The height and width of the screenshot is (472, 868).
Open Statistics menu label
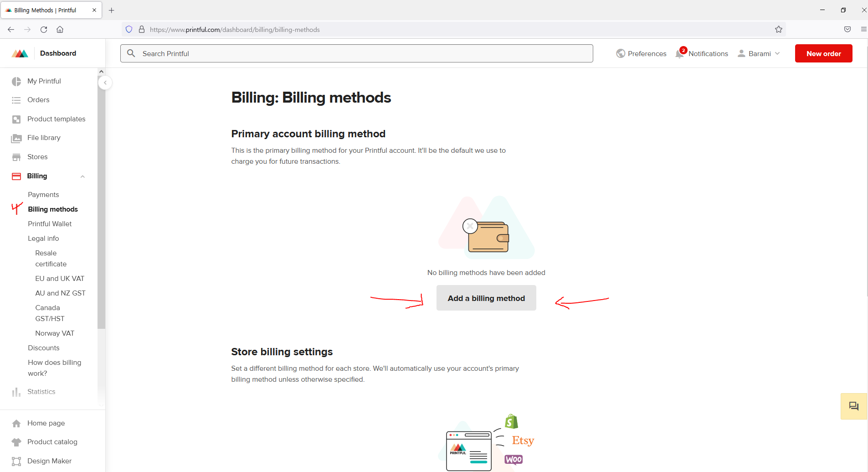pyautogui.click(x=41, y=392)
